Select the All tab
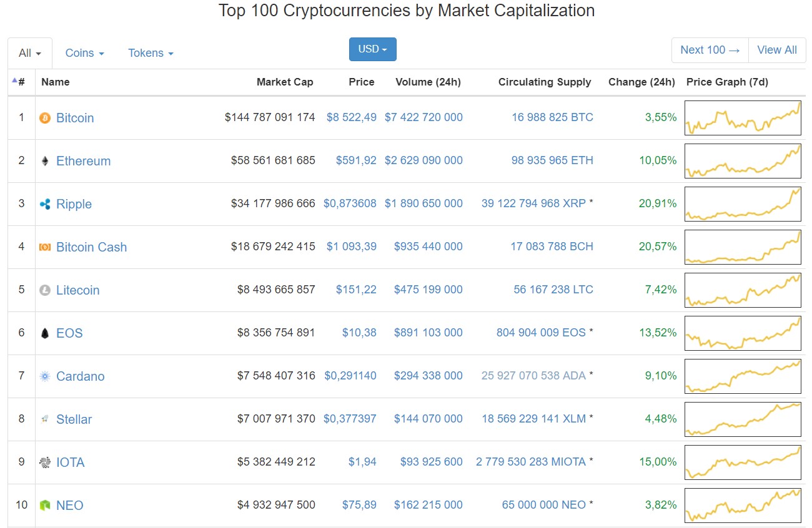 tap(30, 53)
